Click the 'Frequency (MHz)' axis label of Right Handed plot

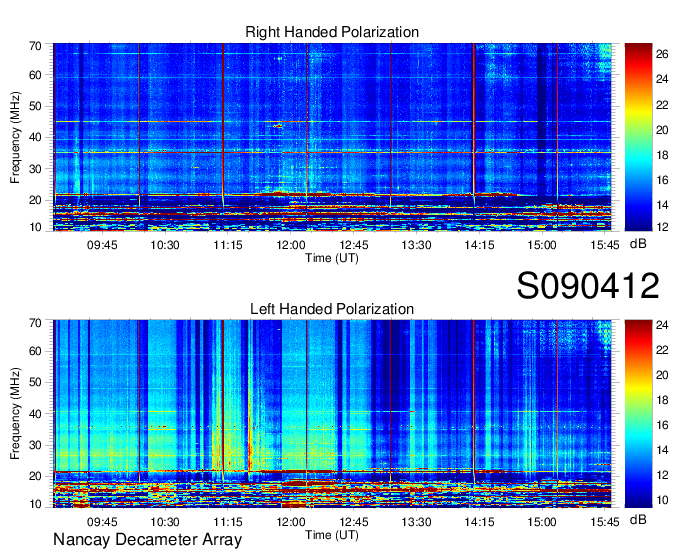pyautogui.click(x=15, y=137)
